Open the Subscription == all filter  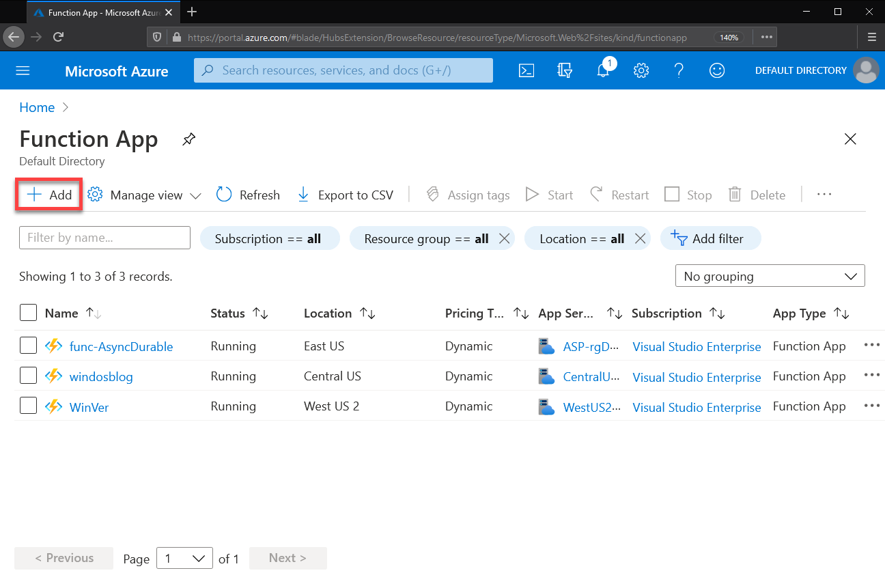point(269,238)
